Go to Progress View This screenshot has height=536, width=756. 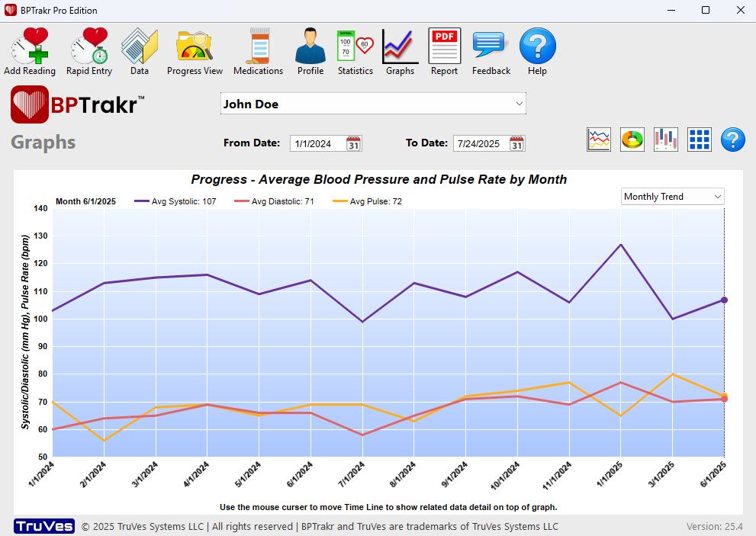[195, 51]
